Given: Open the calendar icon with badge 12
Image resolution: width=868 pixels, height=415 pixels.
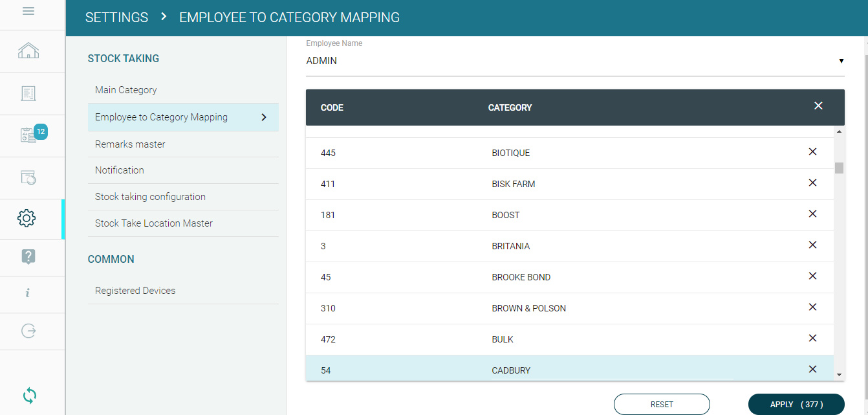Looking at the screenshot, I should point(29,135).
